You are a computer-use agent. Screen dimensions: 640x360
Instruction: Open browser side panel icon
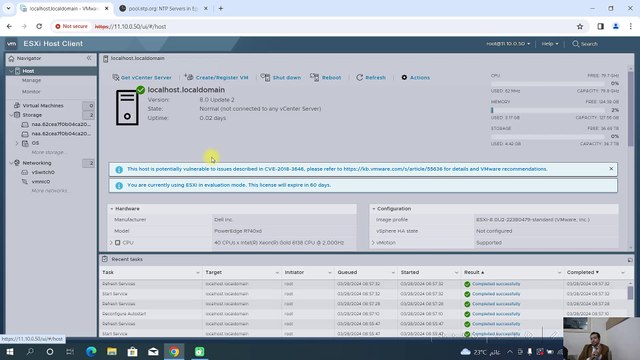(x=600, y=27)
